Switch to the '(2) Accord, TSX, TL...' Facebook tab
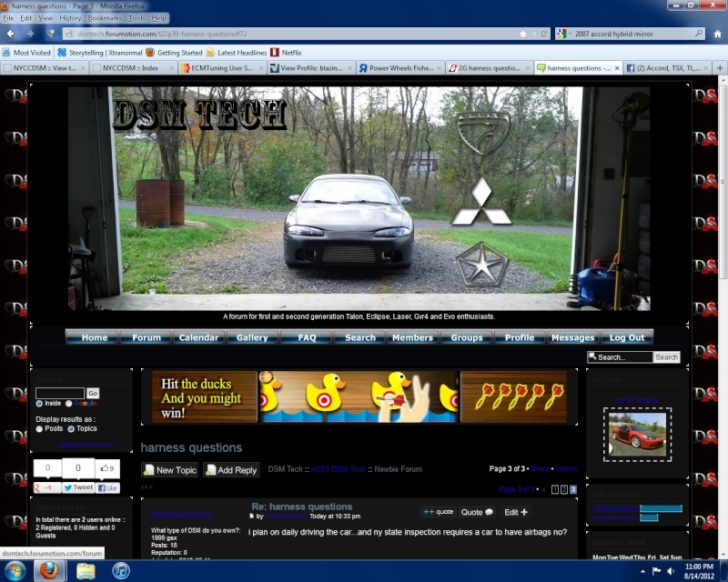728x582 pixels. coord(667,68)
